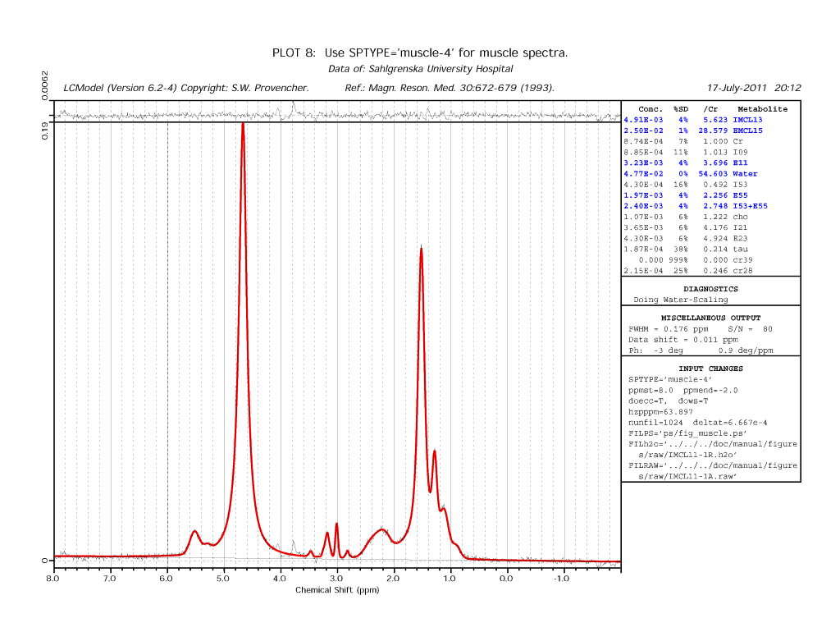Select the '%SD' column header
The width and height of the screenshot is (840, 632).
tap(681, 109)
